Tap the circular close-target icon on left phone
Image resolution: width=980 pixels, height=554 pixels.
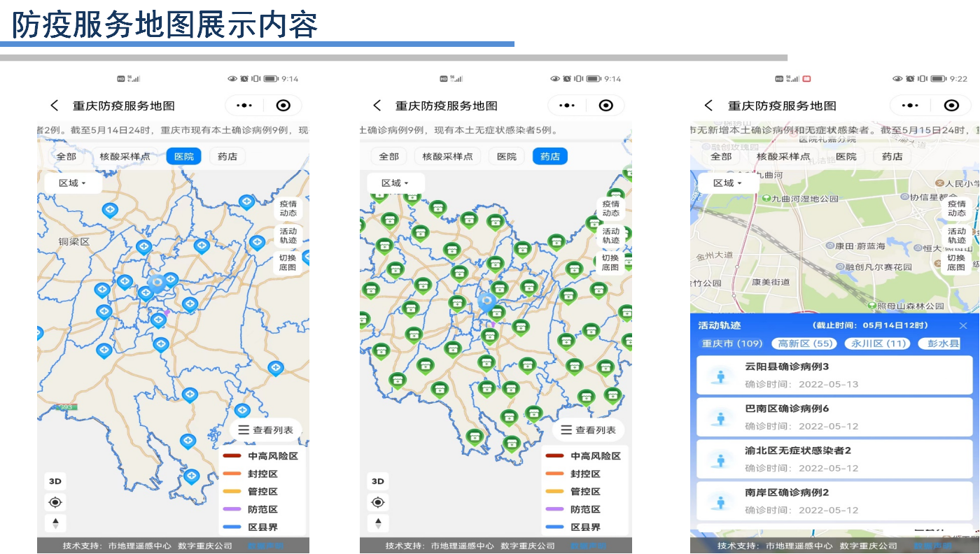pos(283,106)
